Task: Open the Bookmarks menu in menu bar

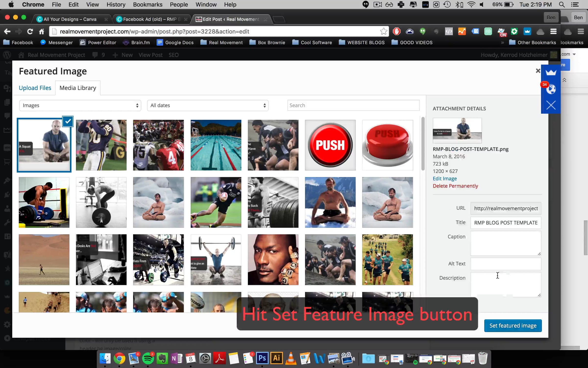Action: point(147,5)
